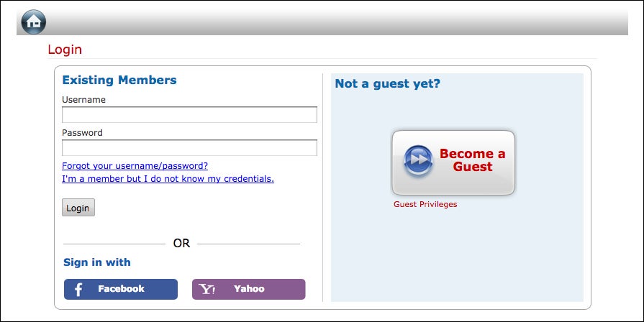Select the "Become a Guest" text
This screenshot has width=644, height=322.
[472, 160]
